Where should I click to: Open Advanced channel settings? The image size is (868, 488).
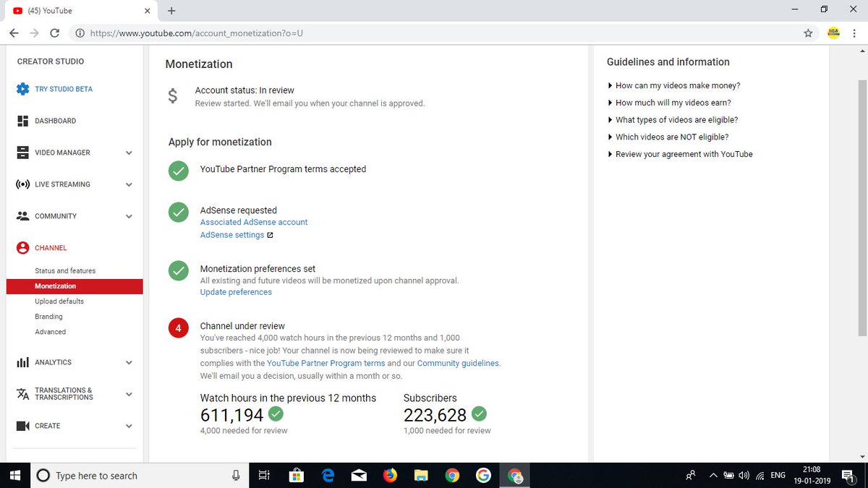[x=50, y=332]
